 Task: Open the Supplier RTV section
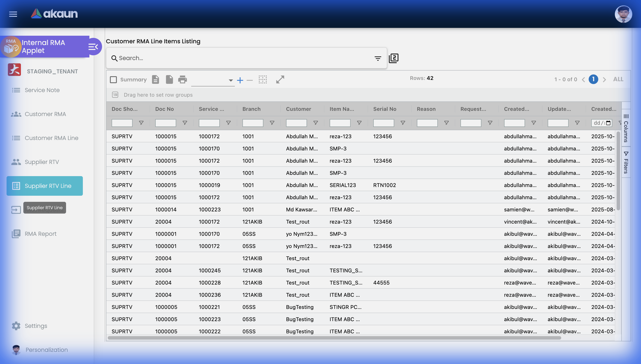pos(42,162)
